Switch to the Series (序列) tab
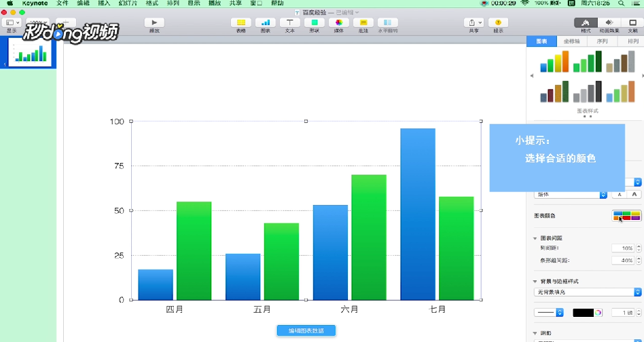This screenshot has width=644, height=342. [602, 41]
